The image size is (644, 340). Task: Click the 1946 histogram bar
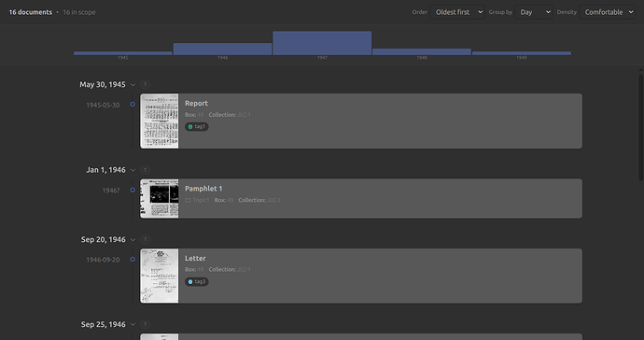pyautogui.click(x=222, y=49)
